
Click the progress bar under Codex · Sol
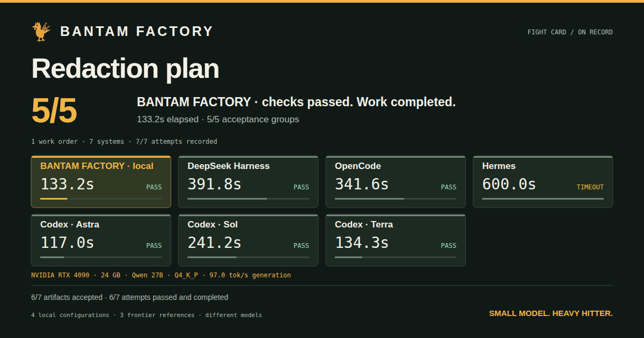click(x=248, y=257)
